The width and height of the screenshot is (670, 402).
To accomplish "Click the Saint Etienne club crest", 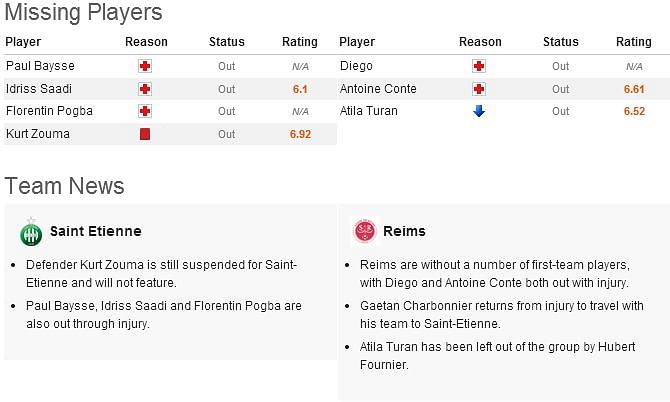I will [x=31, y=232].
